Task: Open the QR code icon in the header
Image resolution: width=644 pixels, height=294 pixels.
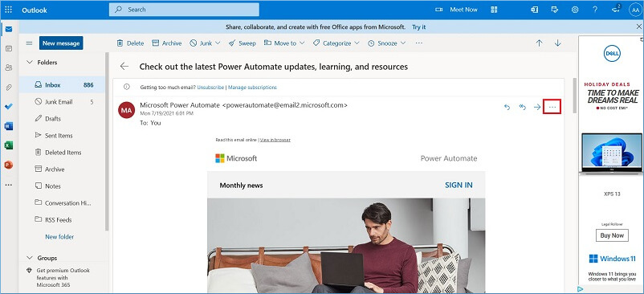Action: click(x=494, y=10)
